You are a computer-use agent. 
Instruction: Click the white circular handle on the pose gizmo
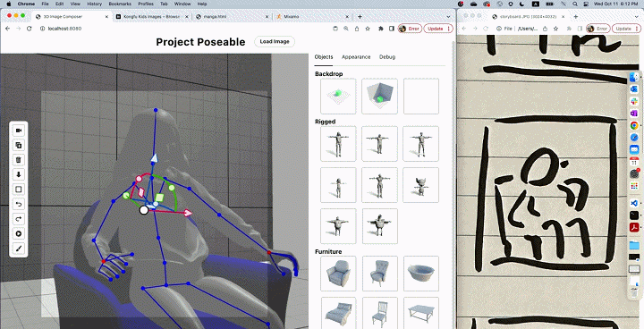[x=143, y=210]
